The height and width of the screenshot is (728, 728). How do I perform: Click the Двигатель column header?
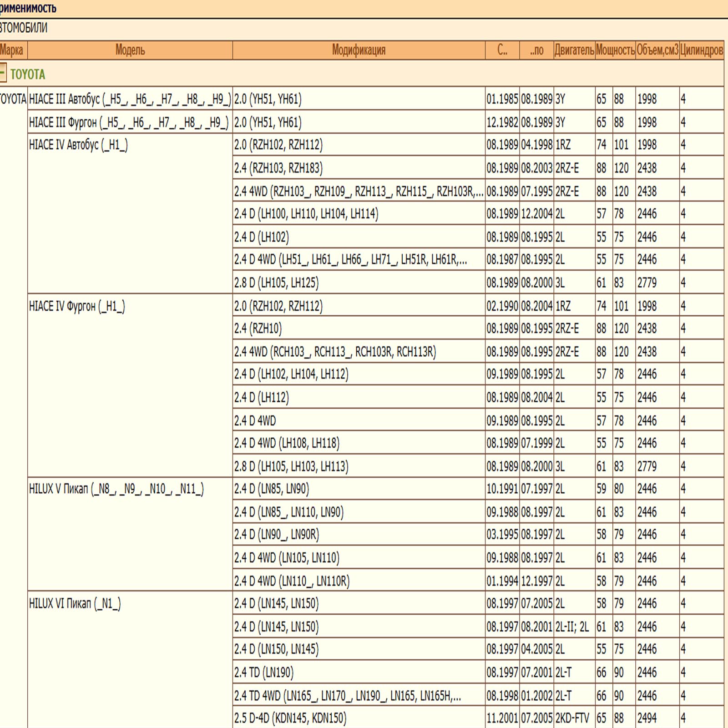[574, 50]
